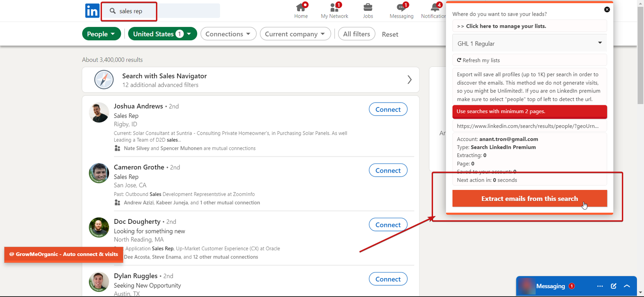Viewport: 644px width, 297px height.
Task: Click the search box containing sales rep
Action: click(x=160, y=11)
